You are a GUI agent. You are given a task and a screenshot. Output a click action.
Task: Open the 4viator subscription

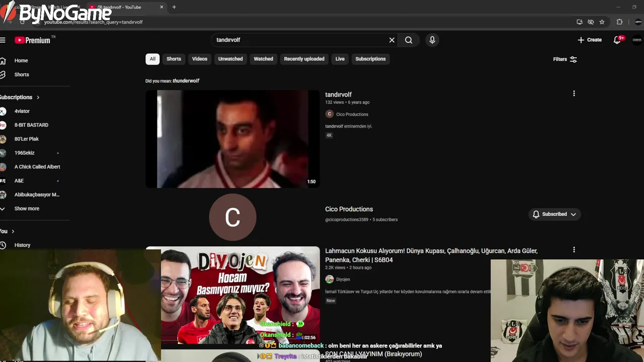pos(22,111)
